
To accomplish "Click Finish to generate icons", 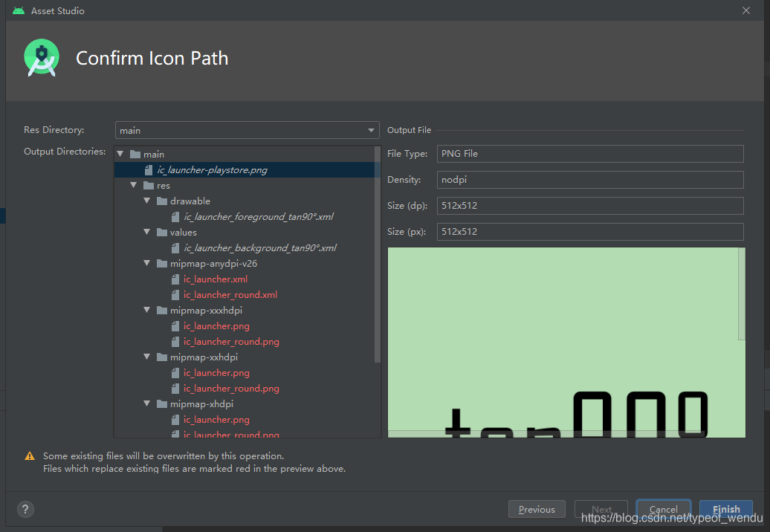I will [726, 510].
